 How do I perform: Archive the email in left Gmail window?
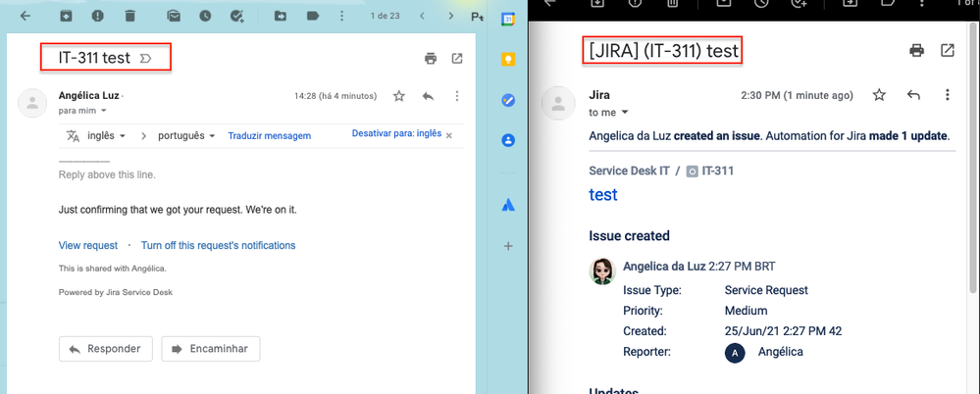pos(65,17)
